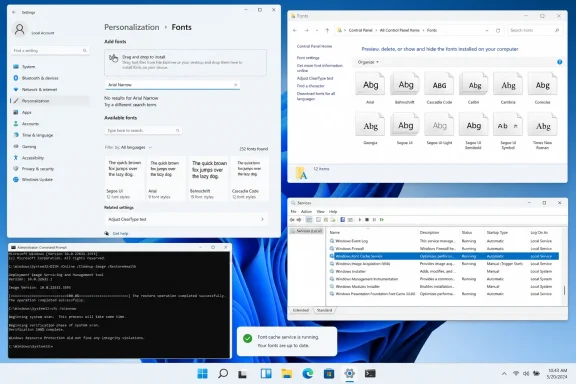Click the refresh icon in Fonts address bar
576x384 pixels.
pyautogui.click(x=498, y=30)
